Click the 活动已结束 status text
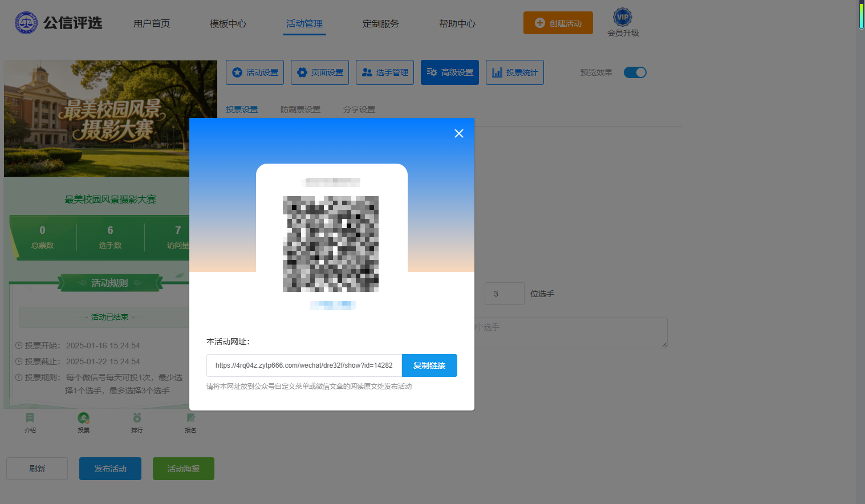This screenshot has width=865, height=504. click(x=109, y=317)
